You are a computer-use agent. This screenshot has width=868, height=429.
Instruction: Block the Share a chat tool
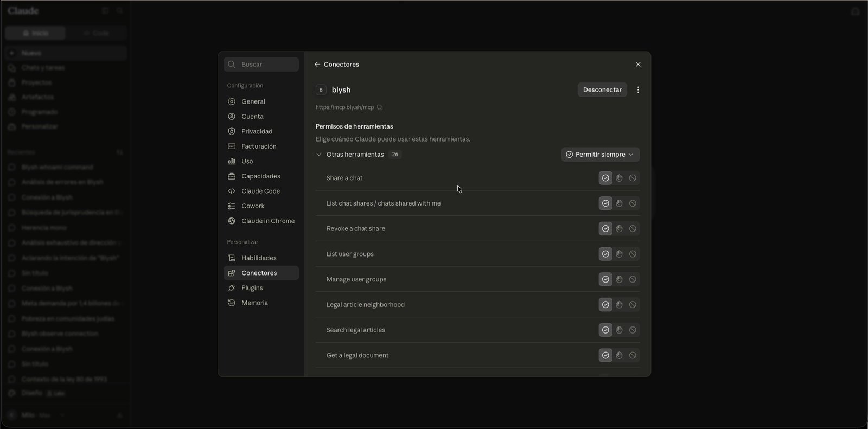(x=633, y=178)
